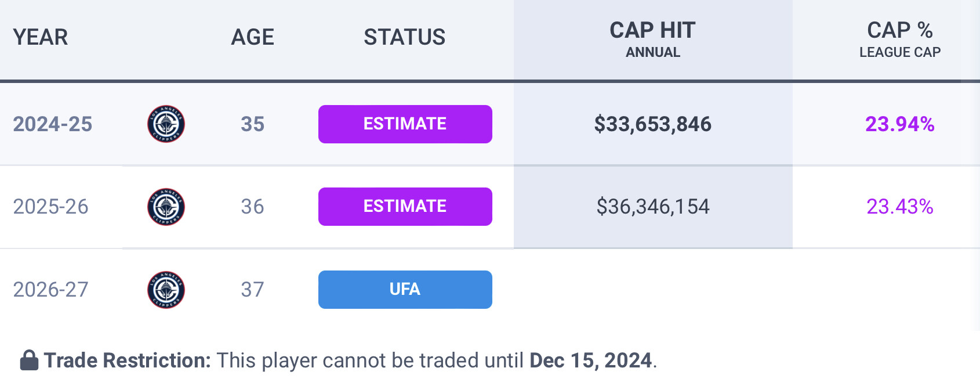Click the ESTIMATE badge for 2025-26
980x386 pixels.
[x=405, y=207]
